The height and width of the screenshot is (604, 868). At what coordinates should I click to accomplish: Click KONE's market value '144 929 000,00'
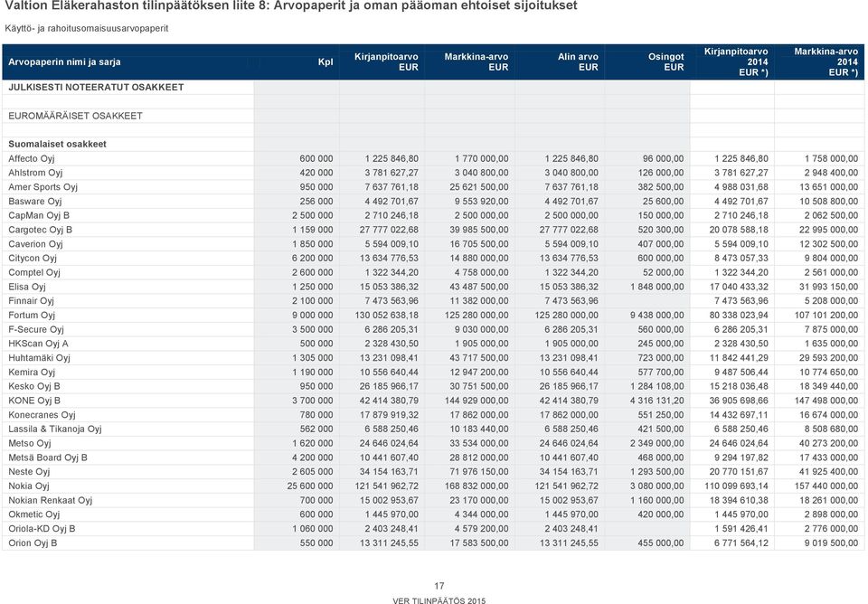[476, 401]
